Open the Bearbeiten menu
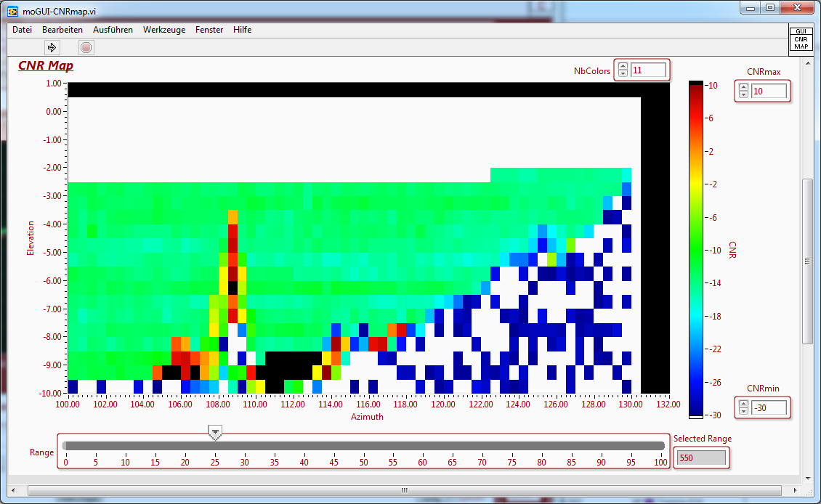 [62, 30]
